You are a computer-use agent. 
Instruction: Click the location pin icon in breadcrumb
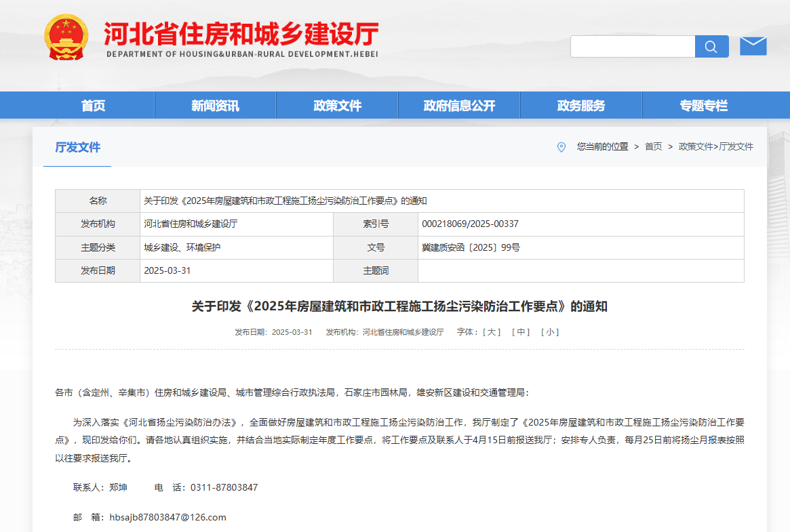(x=561, y=147)
